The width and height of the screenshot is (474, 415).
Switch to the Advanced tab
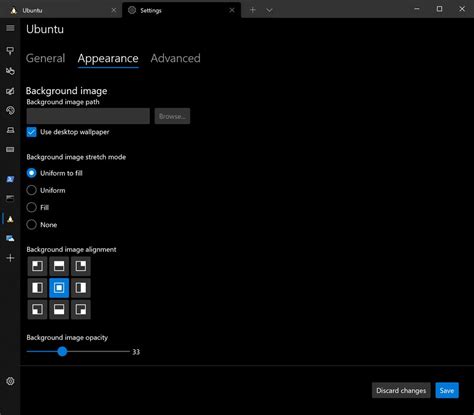176,58
